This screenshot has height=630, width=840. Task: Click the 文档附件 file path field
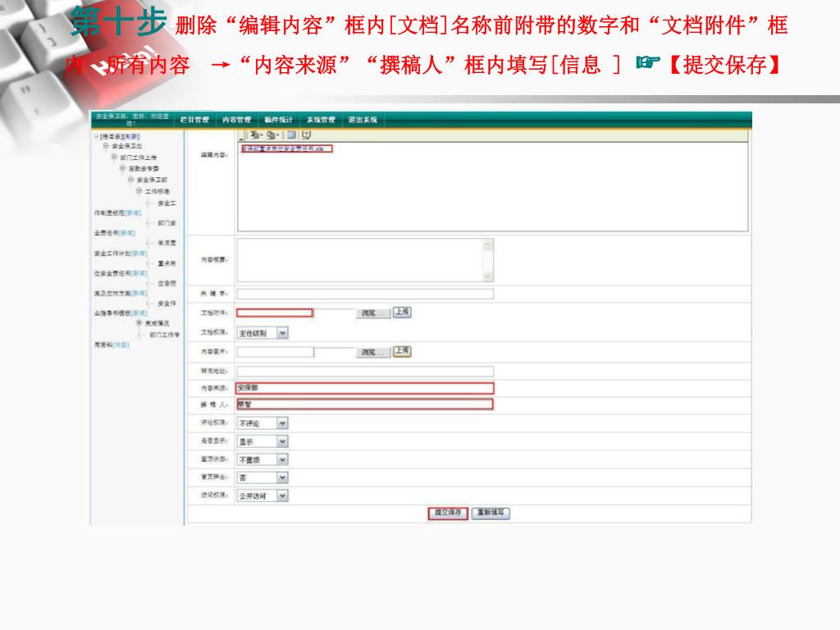click(x=275, y=313)
